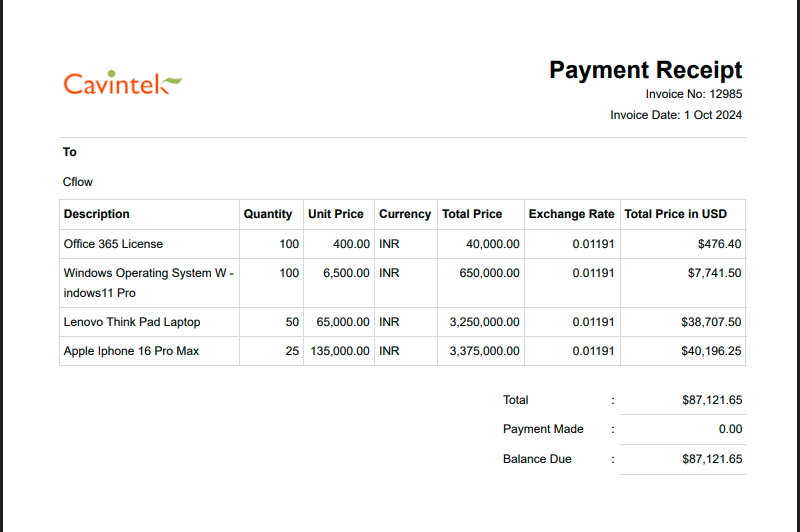Click unit price 400.00 in Office 365 row

coord(352,244)
